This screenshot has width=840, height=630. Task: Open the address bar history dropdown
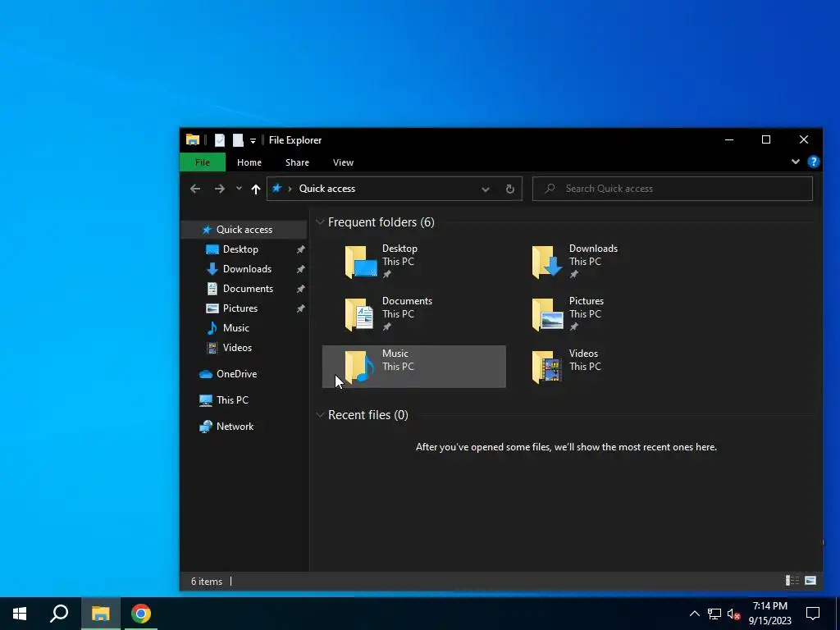486,189
